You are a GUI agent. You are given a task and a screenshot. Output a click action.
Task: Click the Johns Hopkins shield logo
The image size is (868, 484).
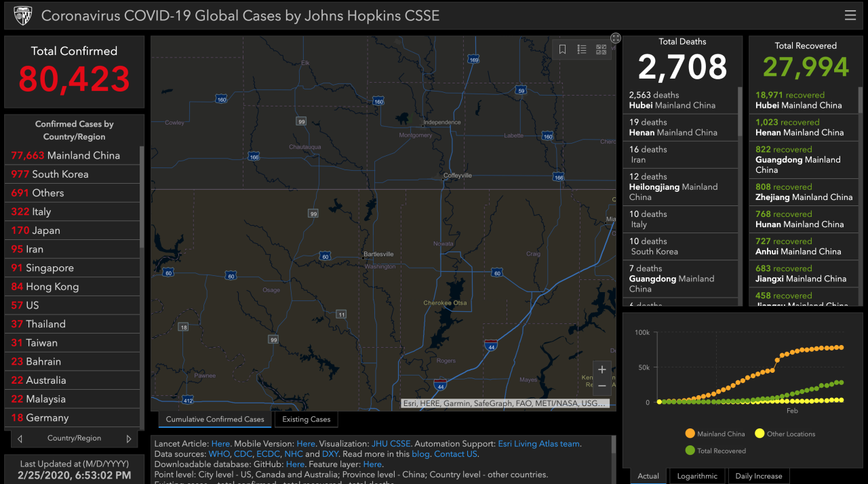click(23, 16)
